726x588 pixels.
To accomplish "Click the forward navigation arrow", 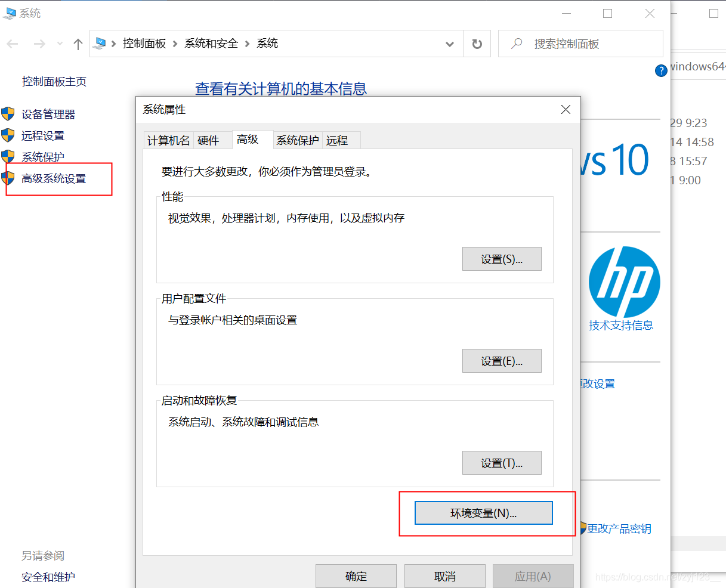I will [x=40, y=44].
